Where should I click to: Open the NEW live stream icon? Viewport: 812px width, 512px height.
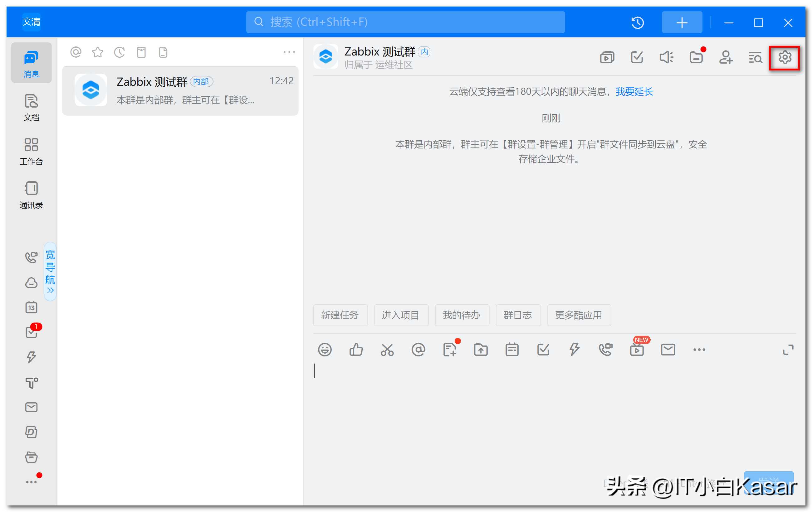pos(637,350)
